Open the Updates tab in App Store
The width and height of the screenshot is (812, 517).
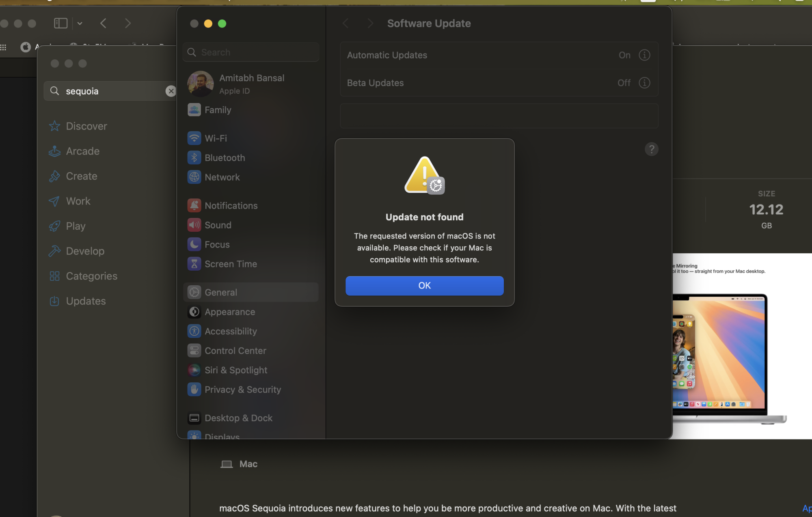pos(86,301)
